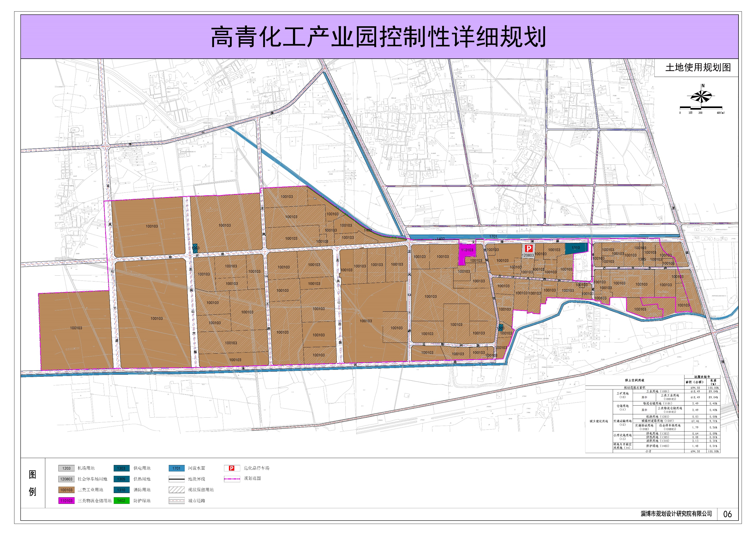756x535 pixels.
Task: Click the 城市道路 road symbol in legend
Action: tap(176, 501)
